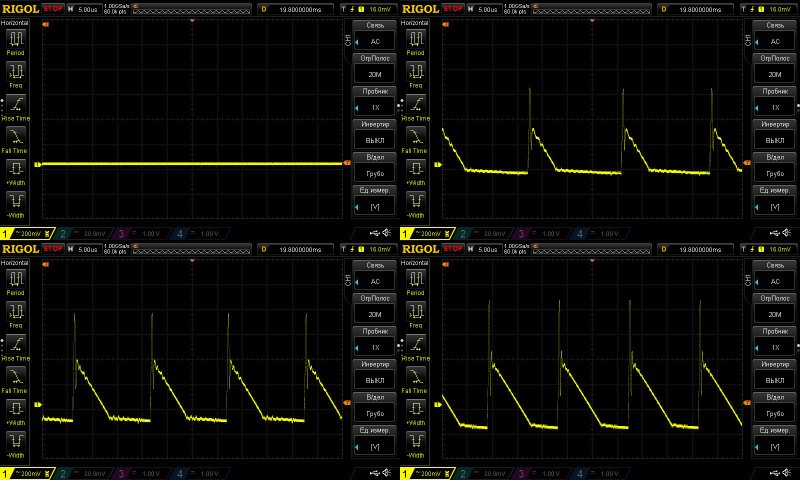Toggle ОгрПолос 20M bandwidth limit in bottom-right scope
The image size is (800, 480).
pos(775,309)
